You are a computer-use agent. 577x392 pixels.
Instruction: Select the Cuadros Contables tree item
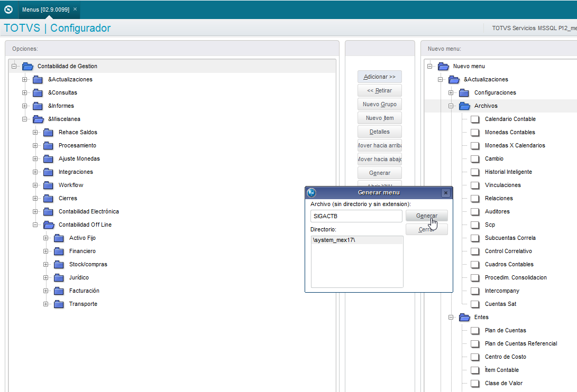[509, 264]
